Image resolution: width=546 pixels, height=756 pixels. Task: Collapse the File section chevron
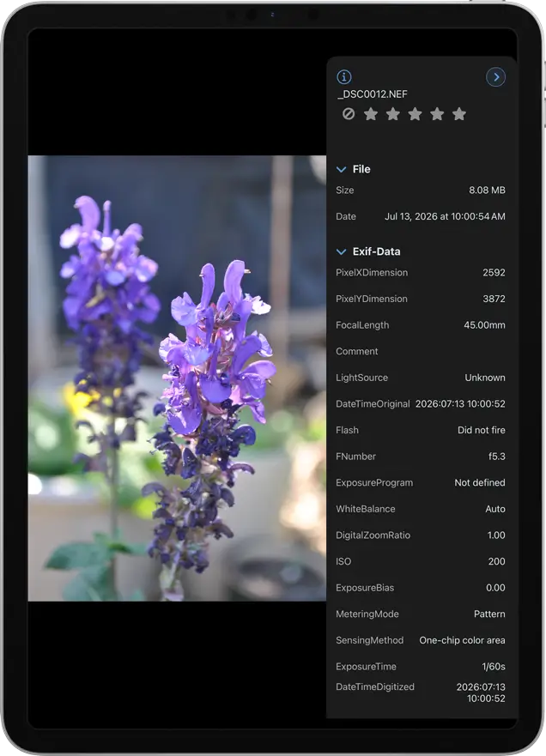(341, 169)
